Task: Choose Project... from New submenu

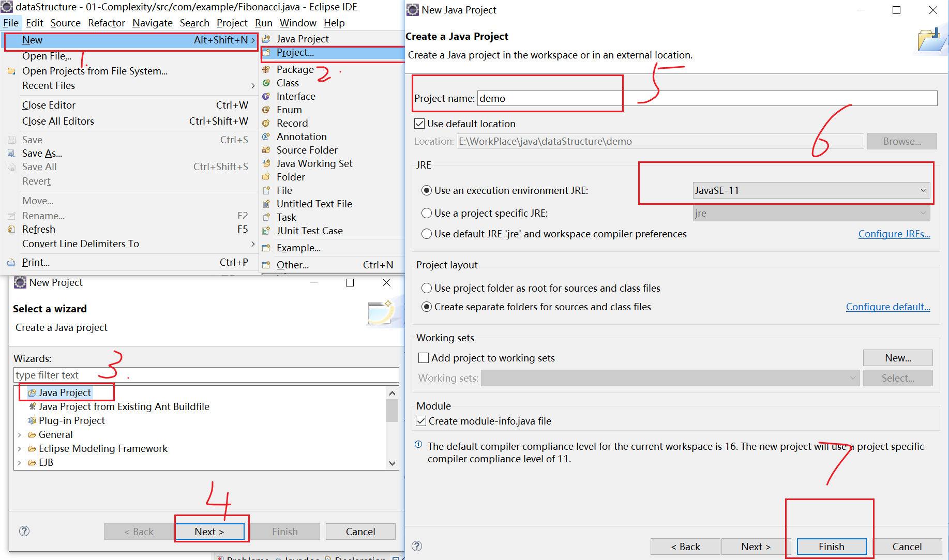Action: tap(333, 53)
